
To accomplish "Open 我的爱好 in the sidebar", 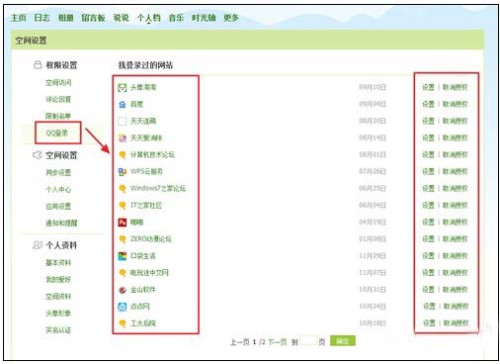I will [58, 279].
